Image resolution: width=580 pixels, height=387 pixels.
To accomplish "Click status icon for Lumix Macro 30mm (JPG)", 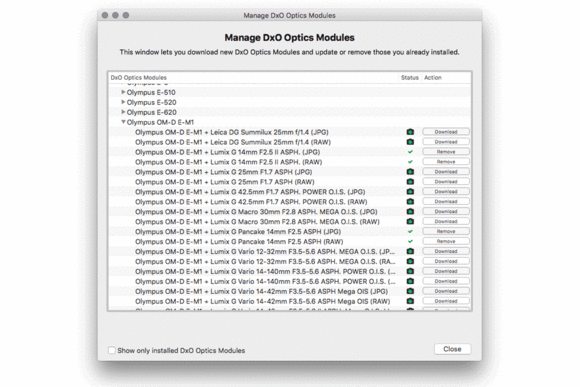I will (x=410, y=212).
